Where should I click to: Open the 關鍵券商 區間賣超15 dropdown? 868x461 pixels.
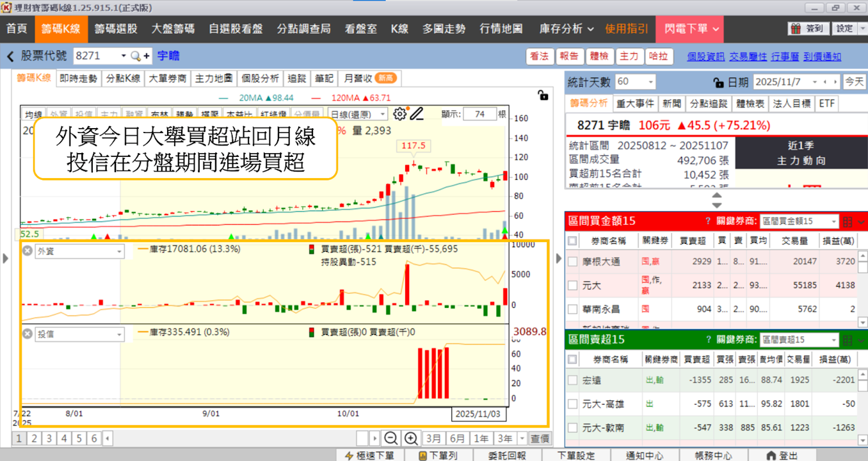point(798,340)
